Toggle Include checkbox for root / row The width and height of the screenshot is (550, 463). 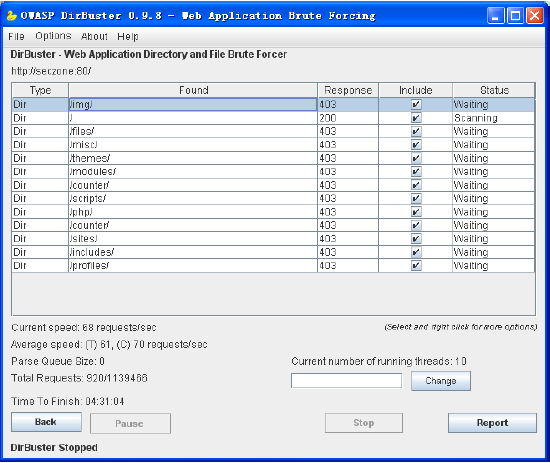tap(416, 118)
